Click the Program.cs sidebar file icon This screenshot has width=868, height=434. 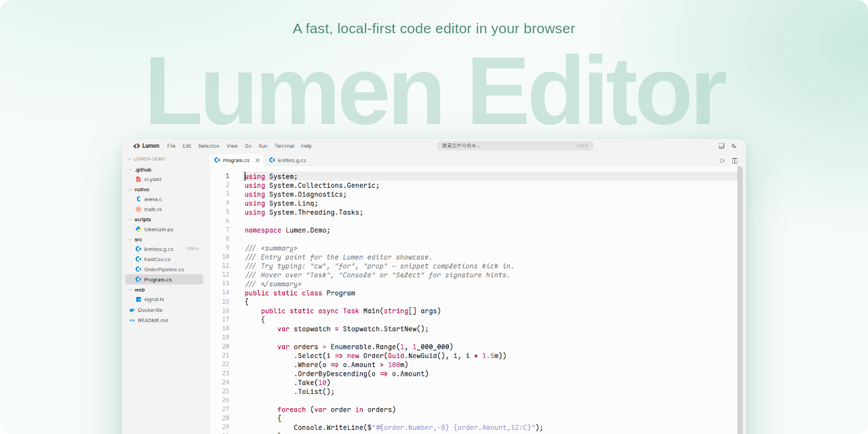[x=138, y=279]
